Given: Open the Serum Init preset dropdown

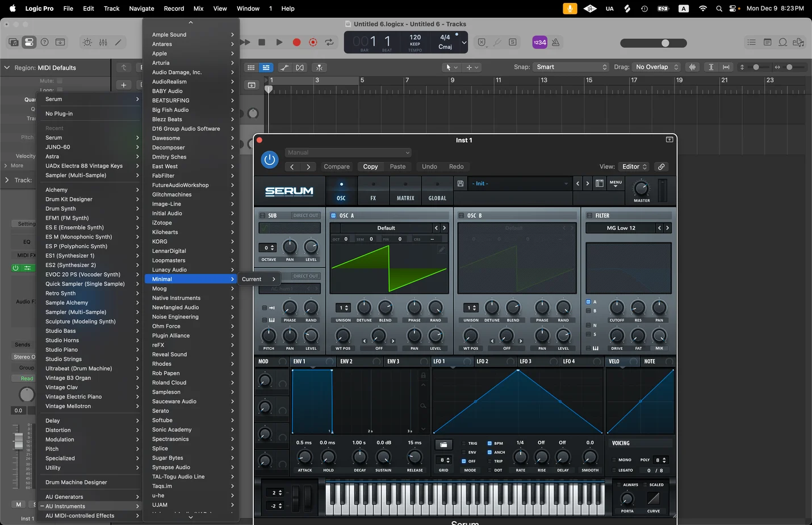Looking at the screenshot, I should click(519, 184).
